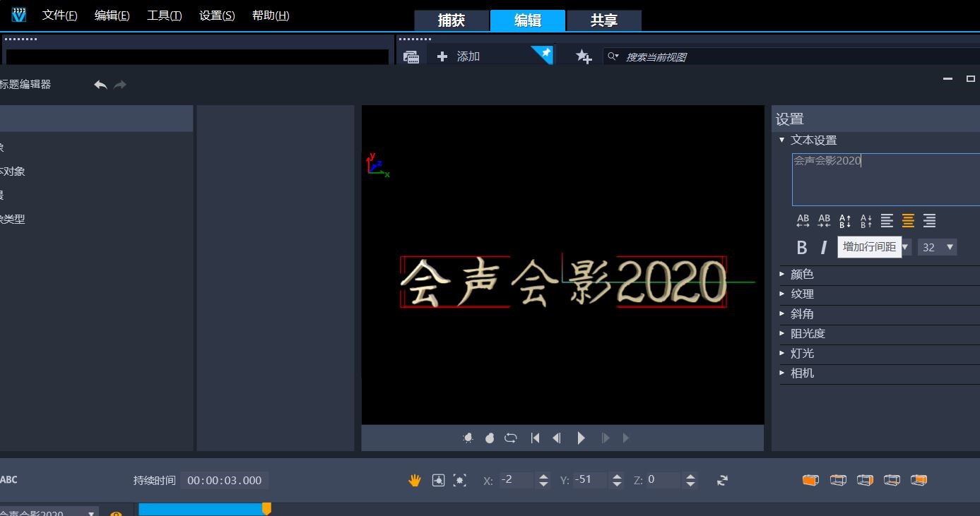Screen dimensions: 980x516
Task: Switch to the 捕获 tab
Action: click(x=451, y=20)
